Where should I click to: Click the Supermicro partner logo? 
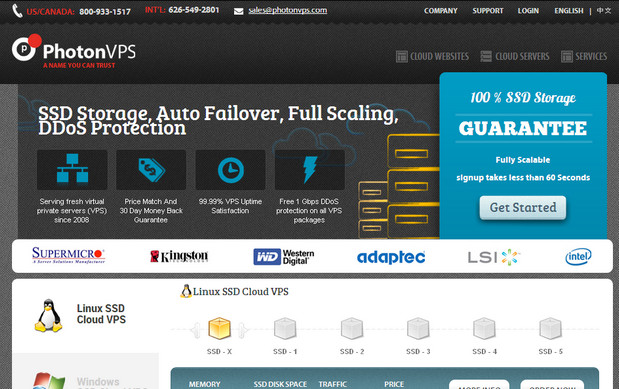pos(69,255)
